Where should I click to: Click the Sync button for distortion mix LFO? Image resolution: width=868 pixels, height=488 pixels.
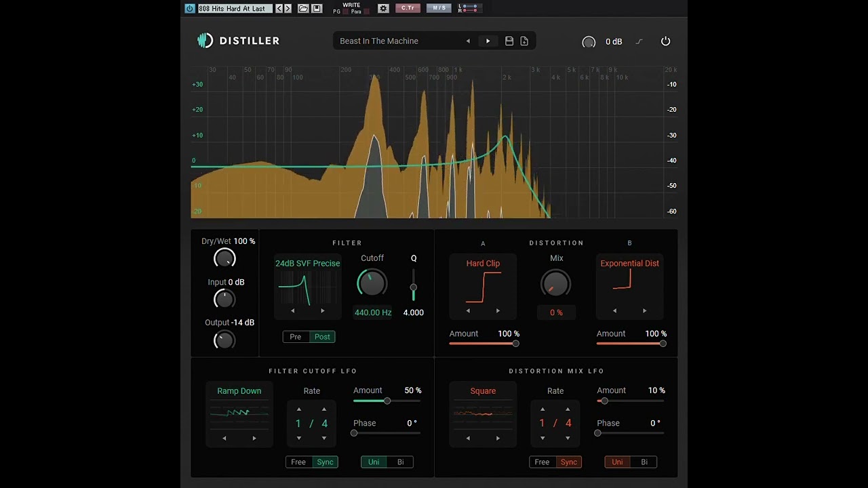click(x=568, y=462)
